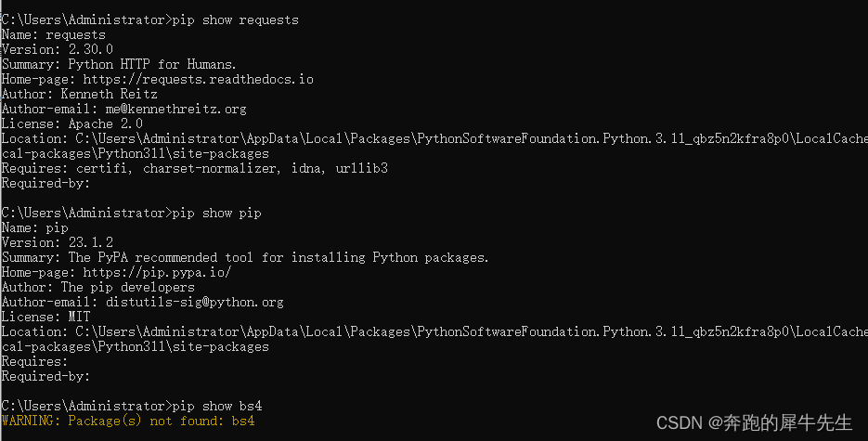Screen dimensions: 868x441
Task: Click the 'Version: 2.30.0' line
Action: click(57, 49)
